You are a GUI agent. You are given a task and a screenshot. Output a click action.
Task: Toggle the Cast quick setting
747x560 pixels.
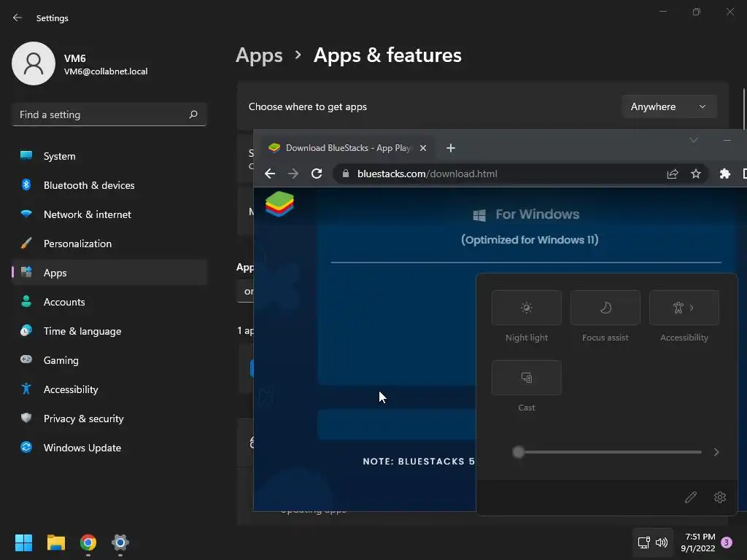(527, 378)
